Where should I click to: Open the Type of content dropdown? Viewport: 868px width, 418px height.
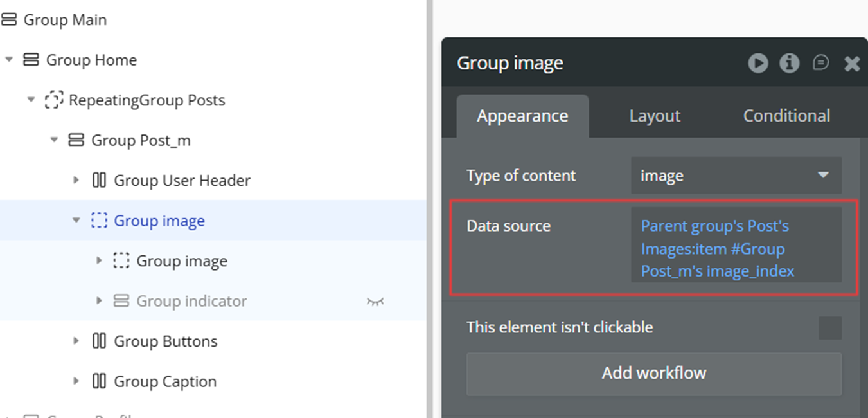click(x=736, y=176)
